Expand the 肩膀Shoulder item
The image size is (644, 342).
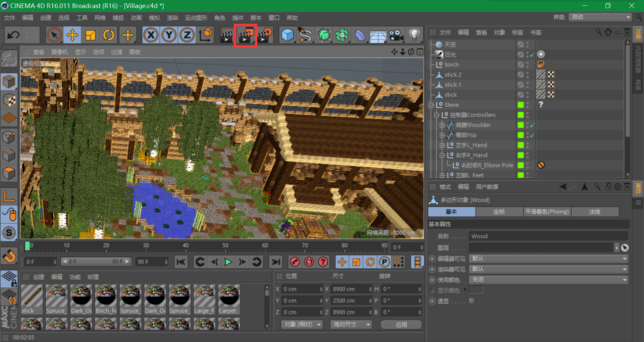[442, 125]
